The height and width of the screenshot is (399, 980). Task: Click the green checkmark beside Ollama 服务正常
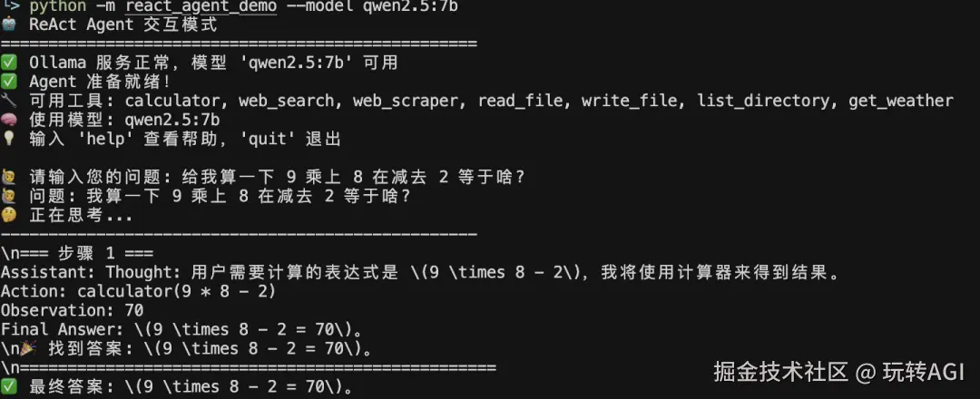click(x=9, y=63)
